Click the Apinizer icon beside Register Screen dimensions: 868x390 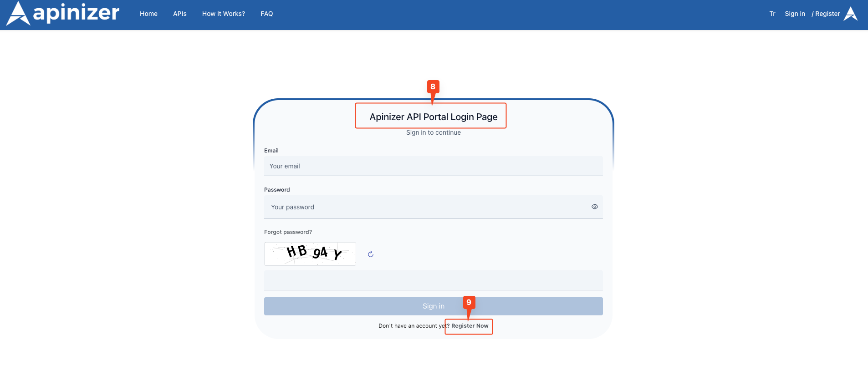click(851, 14)
